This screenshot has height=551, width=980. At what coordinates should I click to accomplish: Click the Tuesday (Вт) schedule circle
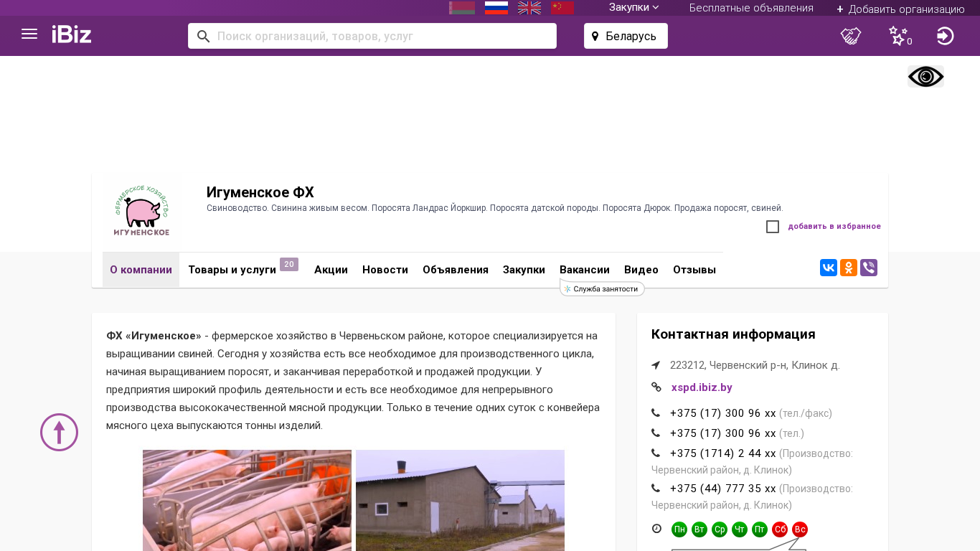click(699, 529)
